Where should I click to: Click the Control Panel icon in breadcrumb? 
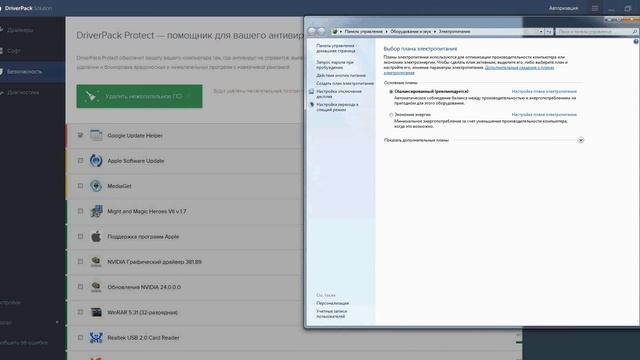[335, 31]
